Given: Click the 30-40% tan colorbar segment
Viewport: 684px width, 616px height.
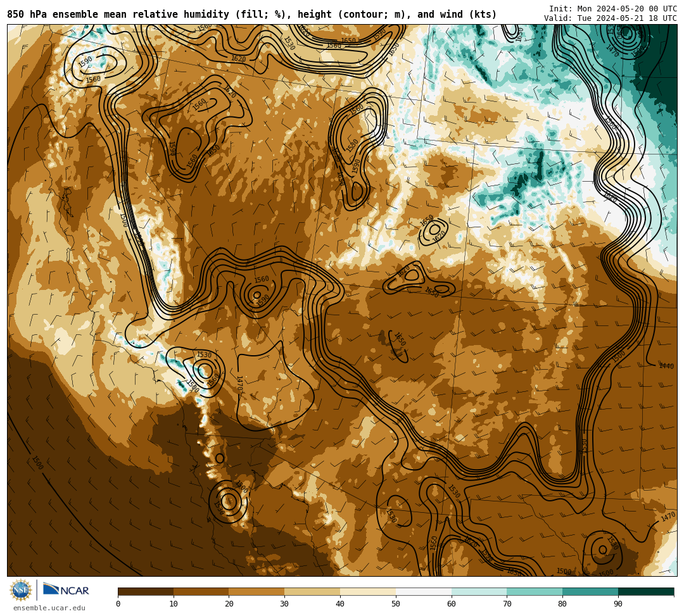Looking at the screenshot, I should click(312, 591).
